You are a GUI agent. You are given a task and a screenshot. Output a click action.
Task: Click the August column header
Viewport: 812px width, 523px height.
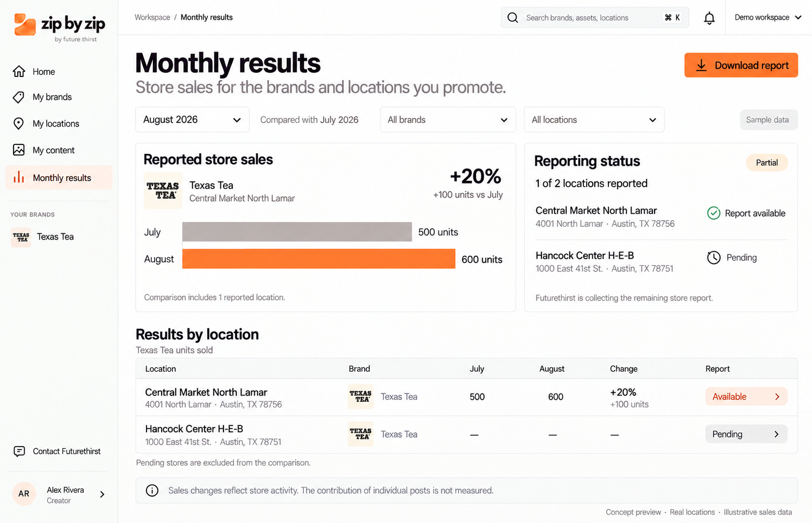click(552, 369)
